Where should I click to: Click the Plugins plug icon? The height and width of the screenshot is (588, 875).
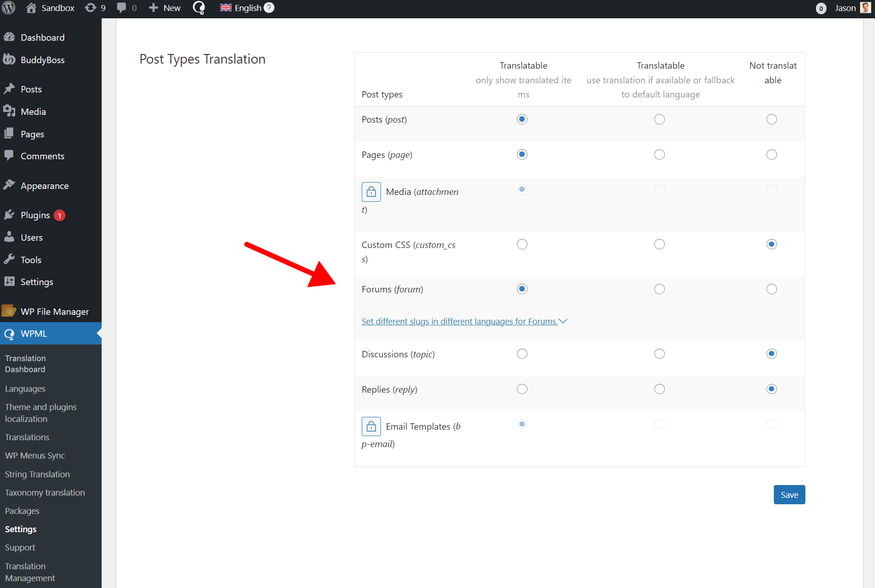coord(9,215)
